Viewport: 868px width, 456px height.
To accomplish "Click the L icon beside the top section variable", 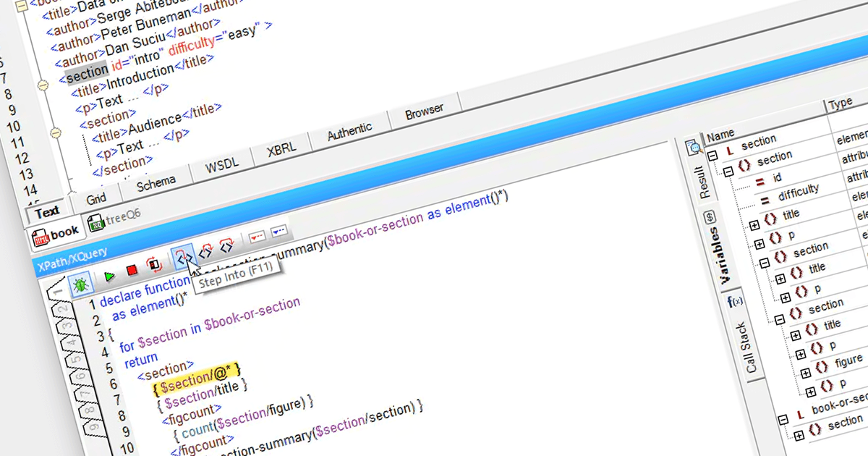I will point(730,150).
